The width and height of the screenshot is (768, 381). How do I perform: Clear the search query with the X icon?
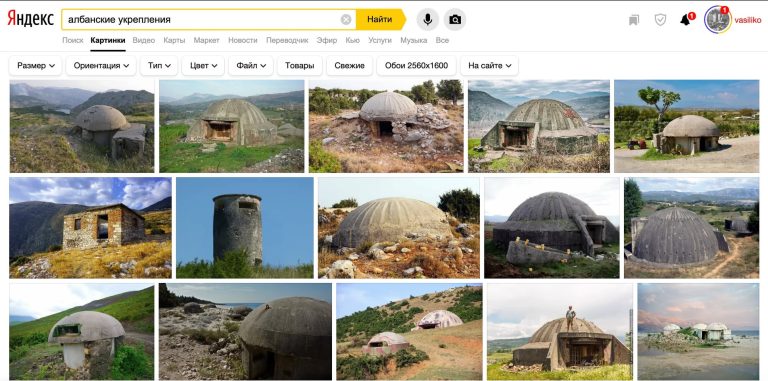click(x=346, y=20)
